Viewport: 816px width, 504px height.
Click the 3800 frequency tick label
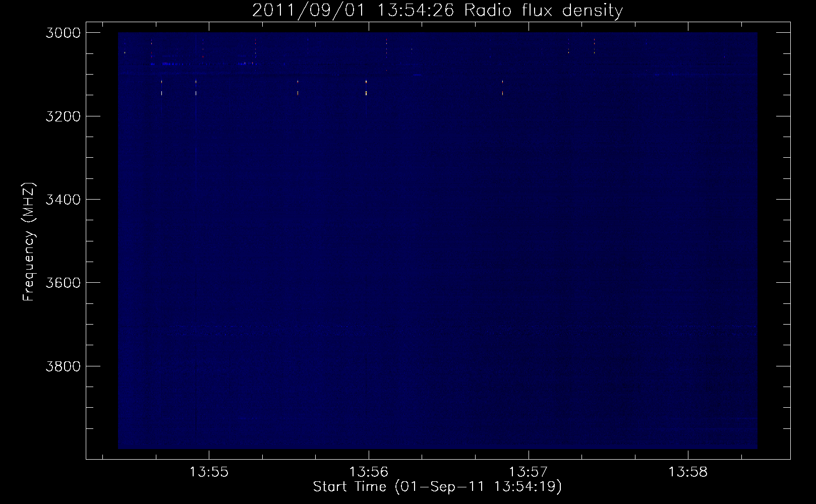tap(63, 366)
